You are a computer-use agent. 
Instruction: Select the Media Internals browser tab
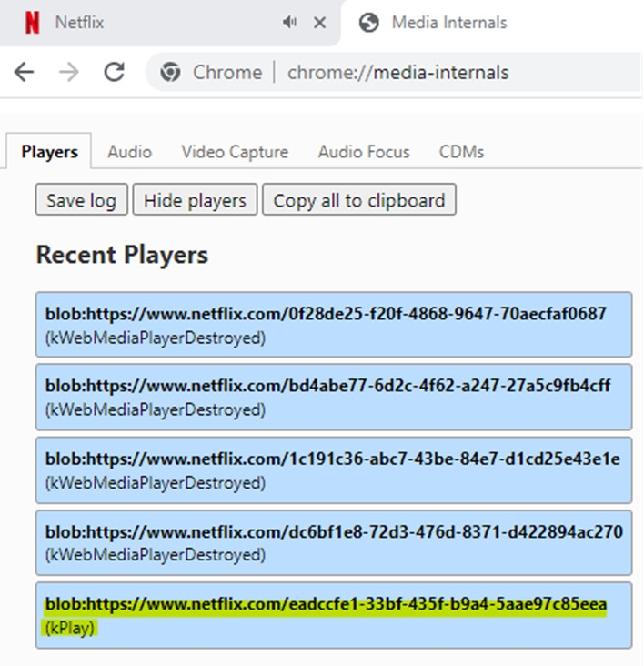click(x=492, y=23)
